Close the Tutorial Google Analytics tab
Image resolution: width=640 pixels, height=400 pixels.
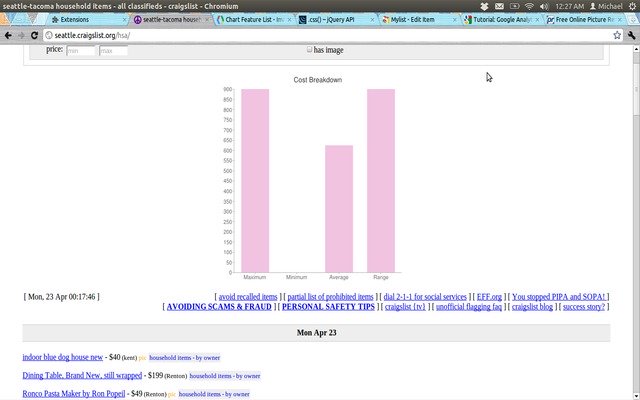click(x=537, y=20)
